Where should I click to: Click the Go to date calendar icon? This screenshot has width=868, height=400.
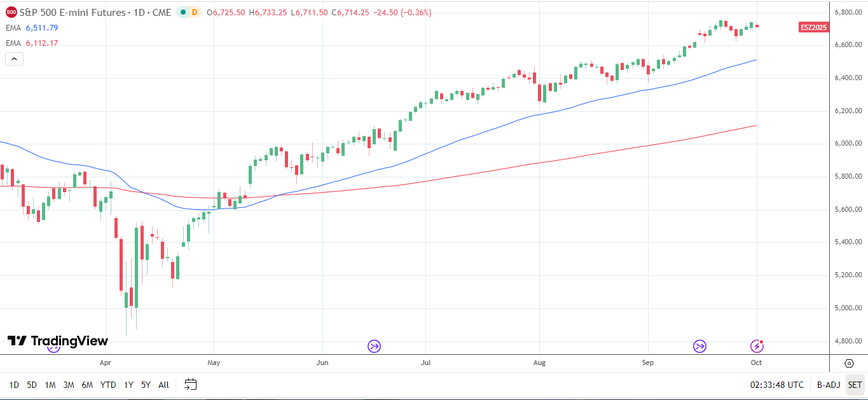point(191,384)
